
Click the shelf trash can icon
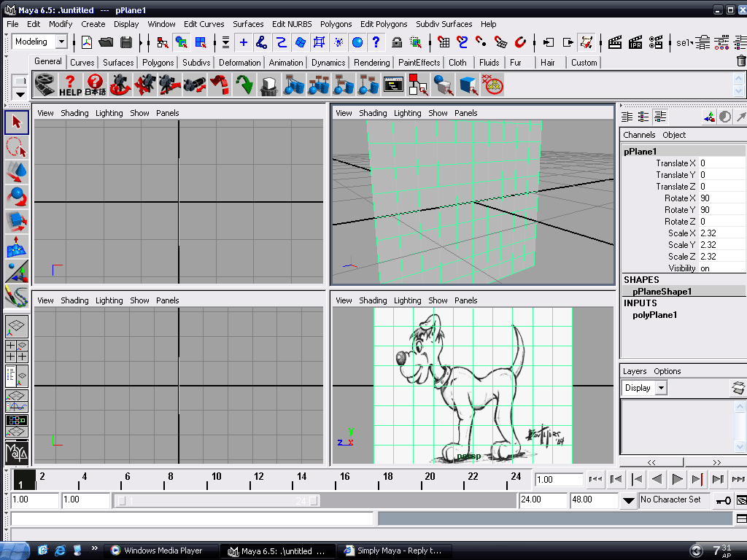[741, 61]
